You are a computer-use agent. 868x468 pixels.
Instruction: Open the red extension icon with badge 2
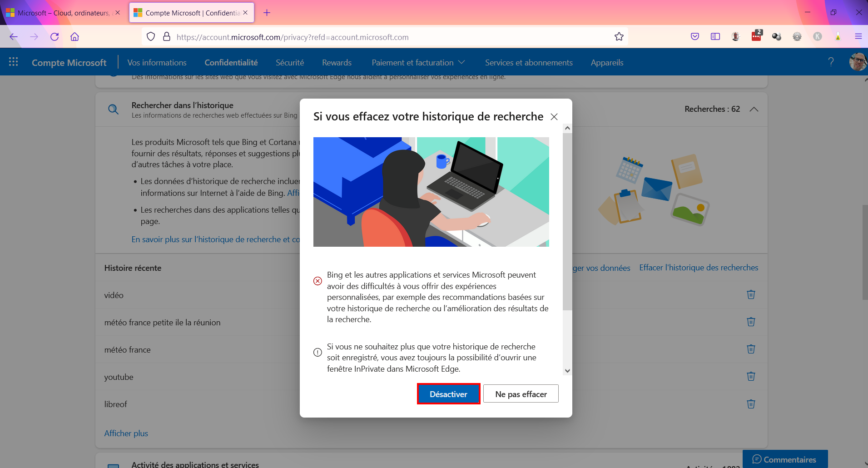757,36
